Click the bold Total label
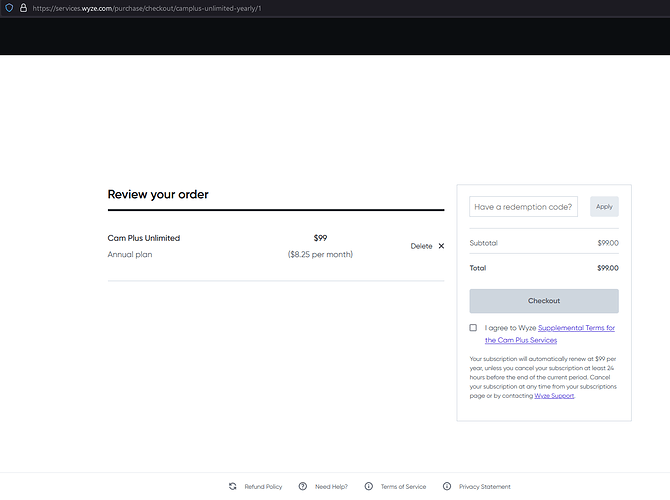This screenshot has height=500, width=670. [x=478, y=268]
